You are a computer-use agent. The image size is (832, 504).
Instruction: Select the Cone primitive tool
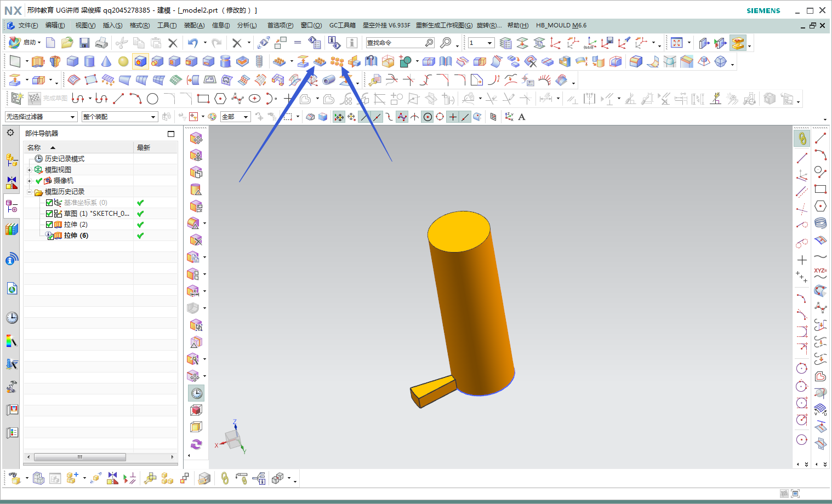(106, 62)
